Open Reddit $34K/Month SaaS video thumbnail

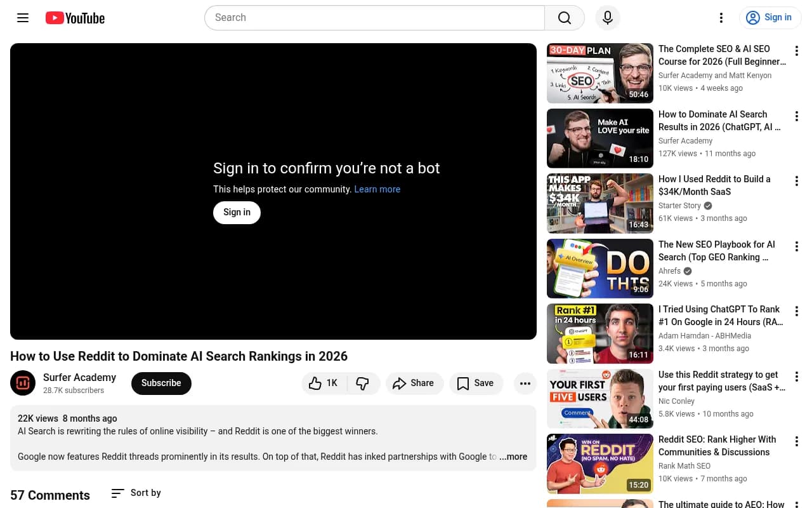[599, 203]
